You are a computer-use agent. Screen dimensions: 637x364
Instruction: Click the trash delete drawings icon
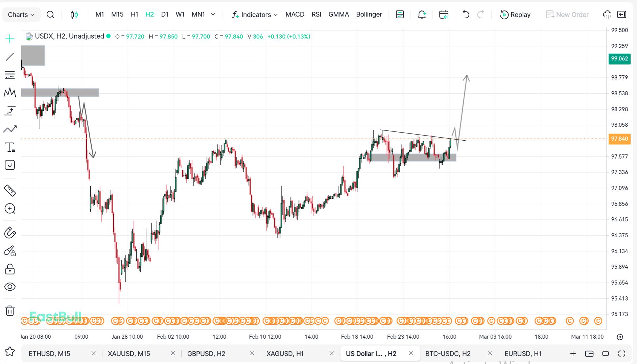point(10,310)
